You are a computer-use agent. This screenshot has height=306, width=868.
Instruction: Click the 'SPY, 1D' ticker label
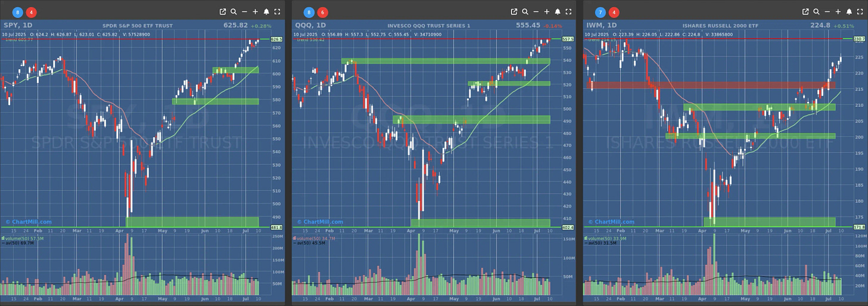[x=19, y=26]
